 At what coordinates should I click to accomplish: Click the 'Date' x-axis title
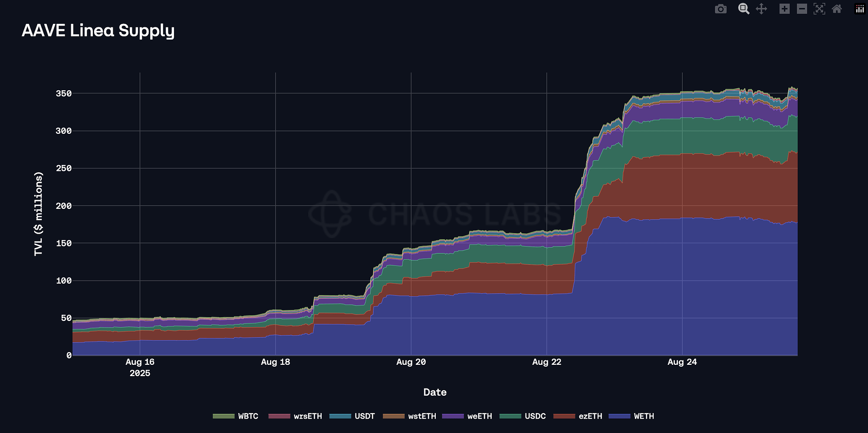point(435,392)
